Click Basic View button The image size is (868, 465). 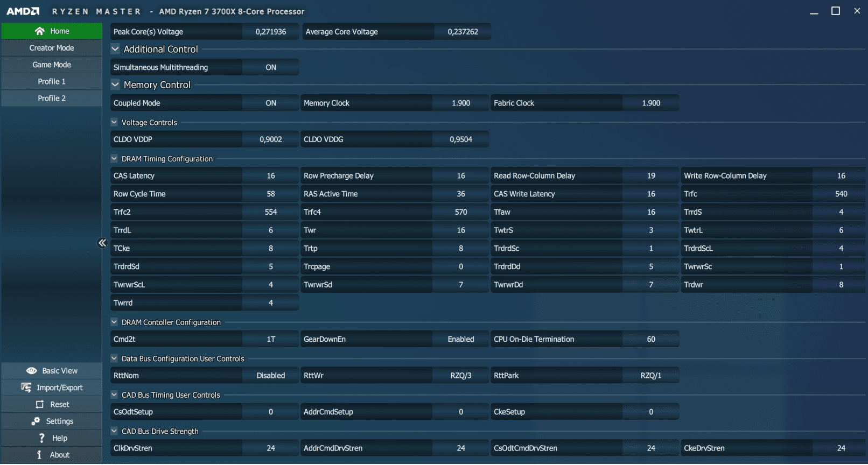[52, 371]
